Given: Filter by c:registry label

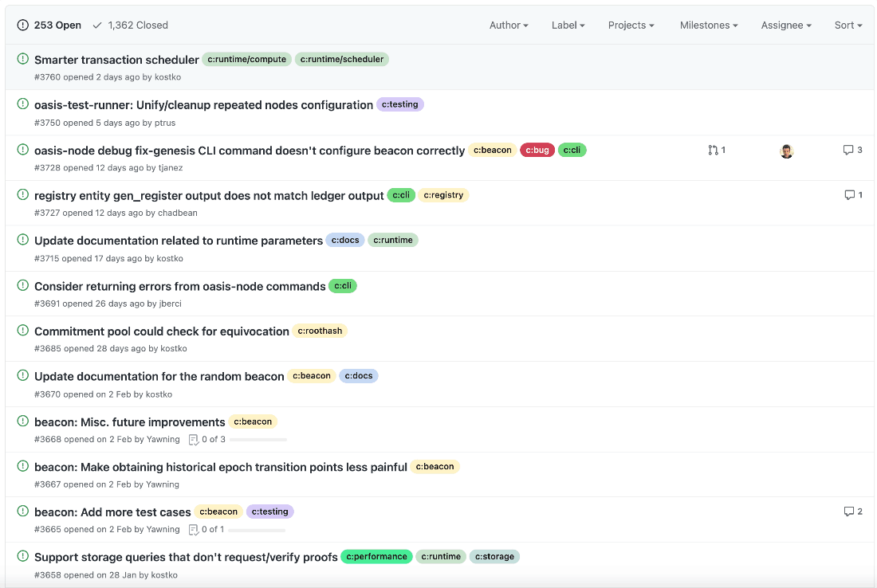Looking at the screenshot, I should pyautogui.click(x=443, y=195).
